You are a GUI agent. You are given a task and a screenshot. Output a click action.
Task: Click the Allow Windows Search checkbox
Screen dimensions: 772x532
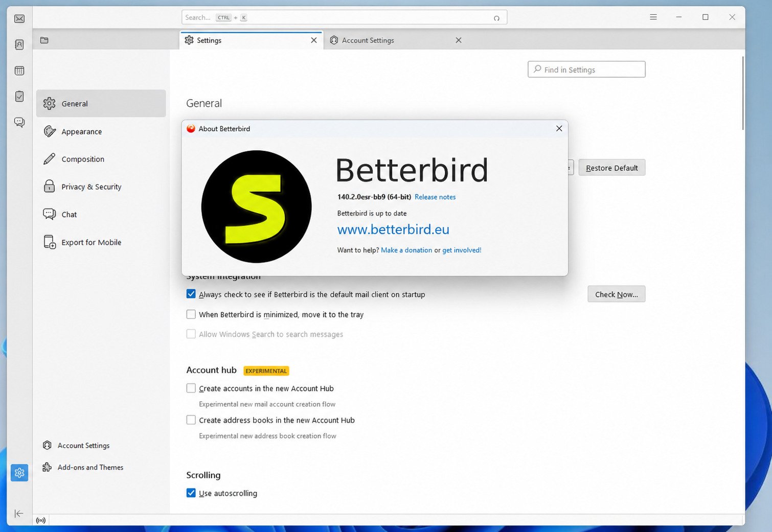tap(191, 334)
